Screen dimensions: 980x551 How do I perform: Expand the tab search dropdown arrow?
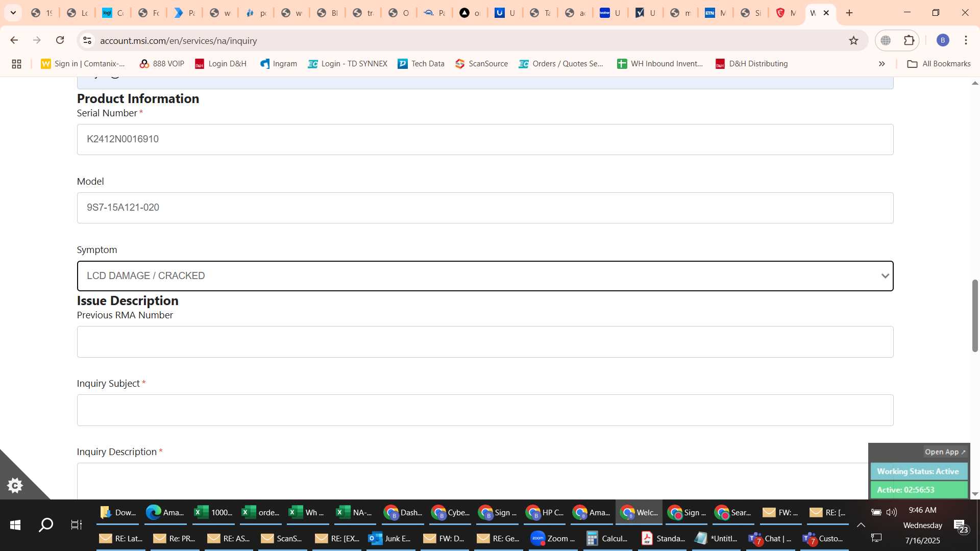click(x=13, y=13)
